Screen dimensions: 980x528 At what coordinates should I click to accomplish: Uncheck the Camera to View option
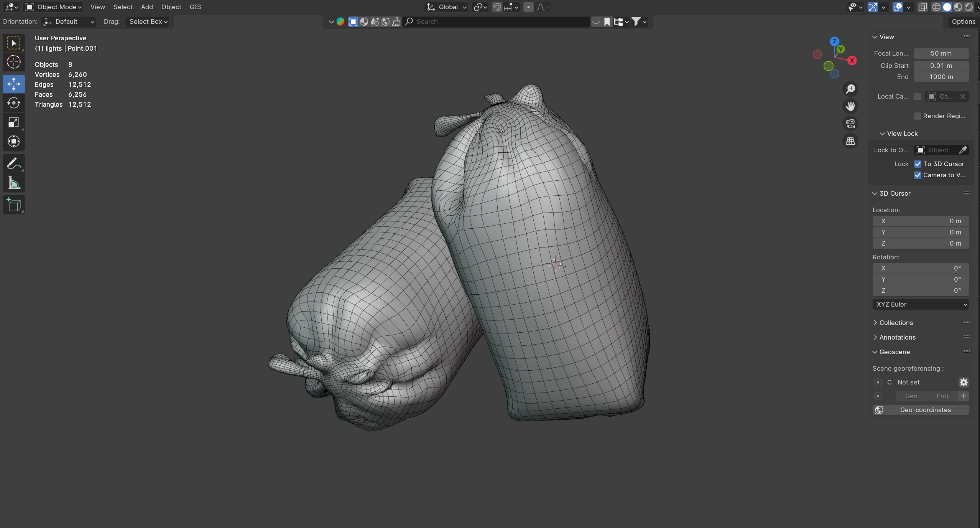click(x=918, y=175)
